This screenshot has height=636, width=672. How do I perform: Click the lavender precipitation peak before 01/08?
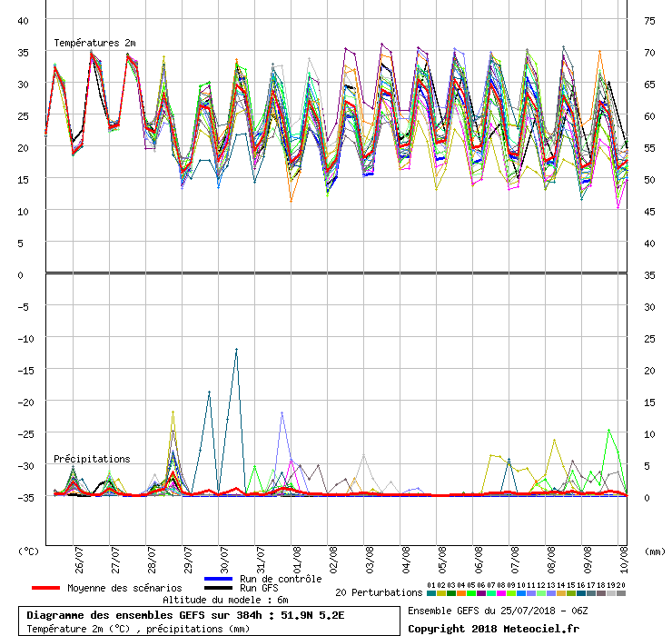click(282, 412)
